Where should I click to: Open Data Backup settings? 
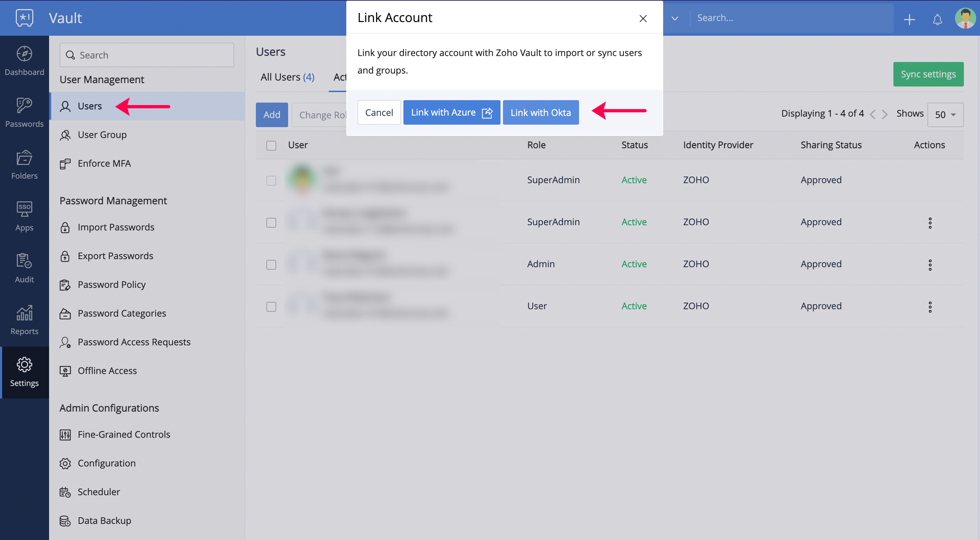pos(147,521)
